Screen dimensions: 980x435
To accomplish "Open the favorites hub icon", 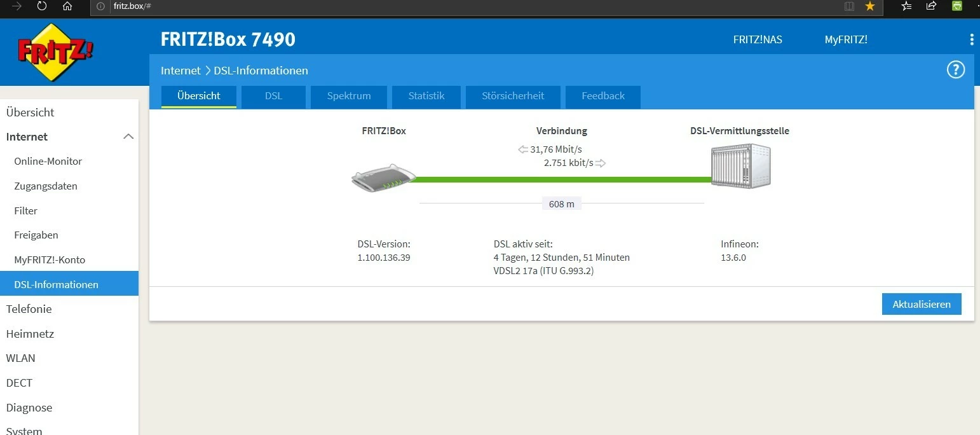I will coord(907,6).
